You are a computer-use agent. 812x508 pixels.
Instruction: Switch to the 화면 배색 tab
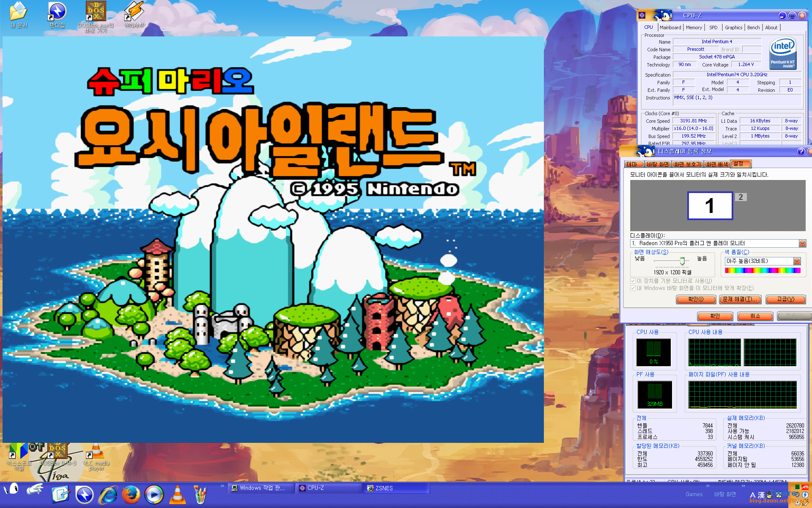[x=717, y=164]
